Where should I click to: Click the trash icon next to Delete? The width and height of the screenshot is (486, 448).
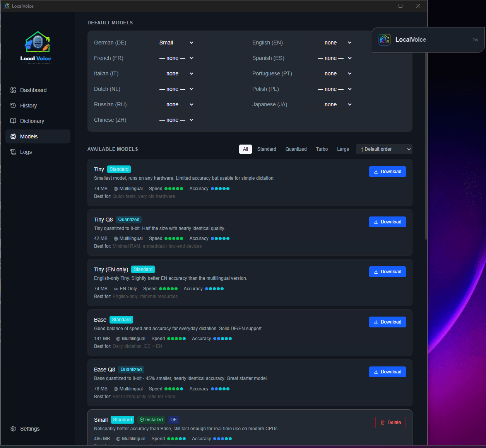(383, 422)
